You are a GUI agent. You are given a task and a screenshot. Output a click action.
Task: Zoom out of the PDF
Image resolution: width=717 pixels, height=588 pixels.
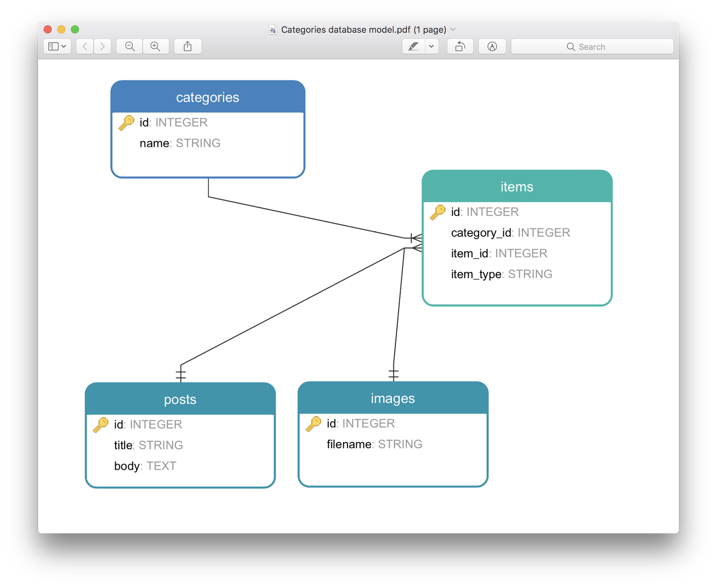click(129, 46)
